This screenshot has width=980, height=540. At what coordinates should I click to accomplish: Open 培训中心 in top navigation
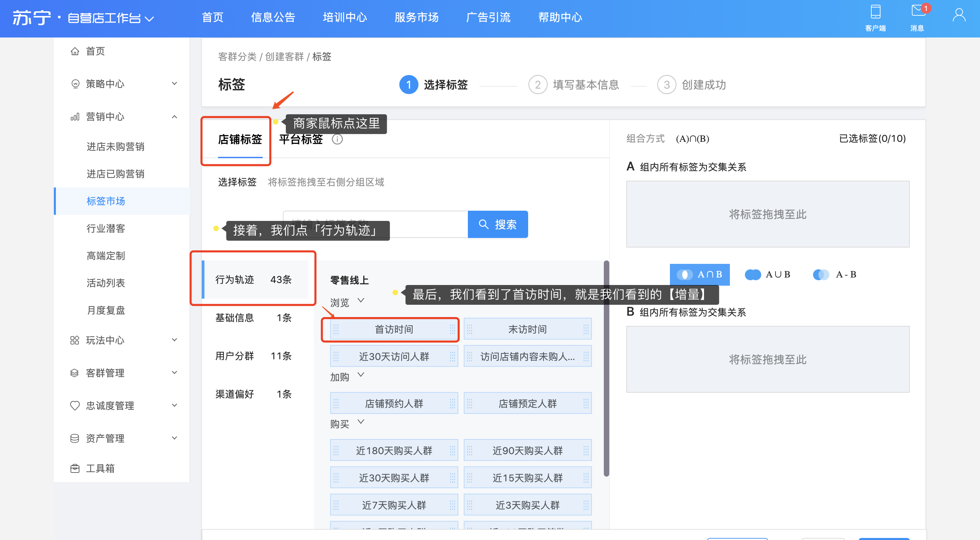point(345,17)
